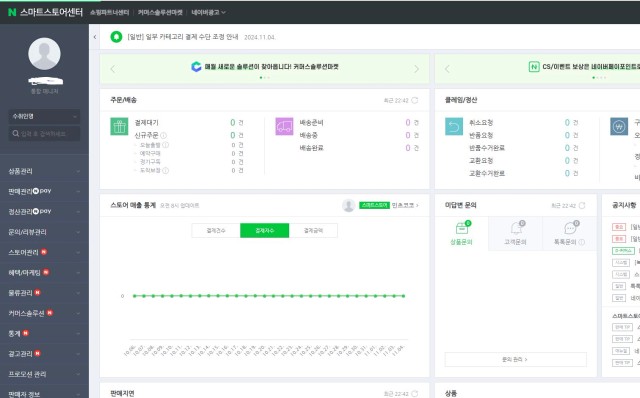Click the green gift box order icon

tap(119, 127)
